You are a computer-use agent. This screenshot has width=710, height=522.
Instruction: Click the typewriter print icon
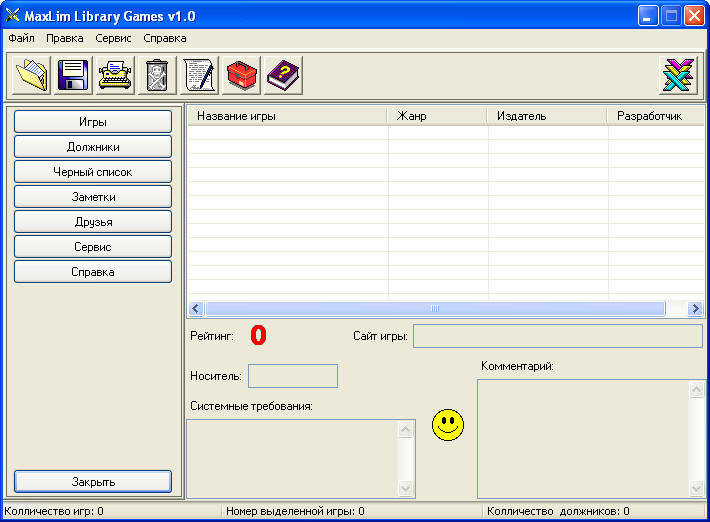pyautogui.click(x=115, y=75)
